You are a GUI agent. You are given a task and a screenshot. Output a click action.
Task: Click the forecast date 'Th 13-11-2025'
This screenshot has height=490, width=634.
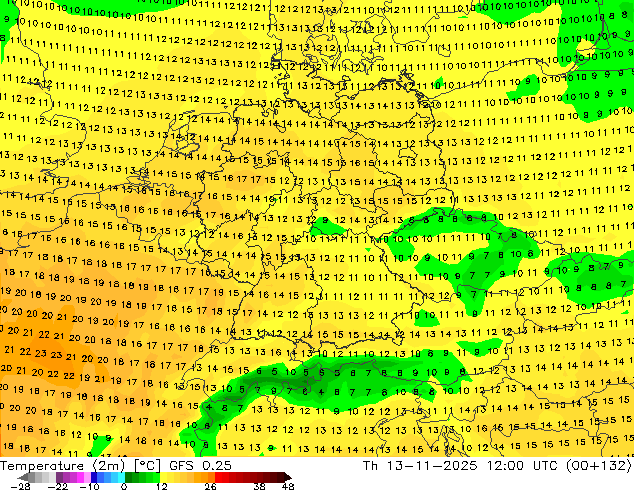(x=420, y=466)
